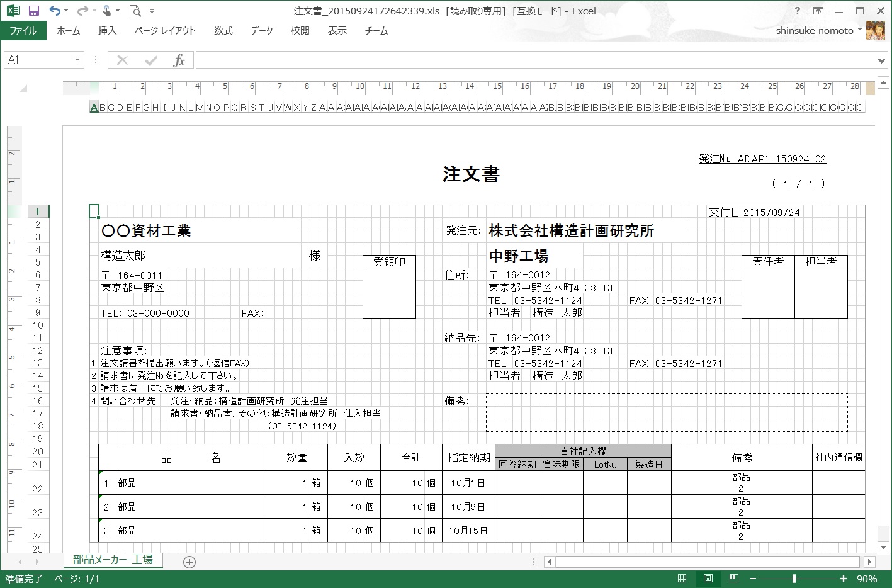The image size is (892, 588).
Task: Open Customize Quick Access Toolbar dropdown
Action: pyautogui.click(x=152, y=11)
